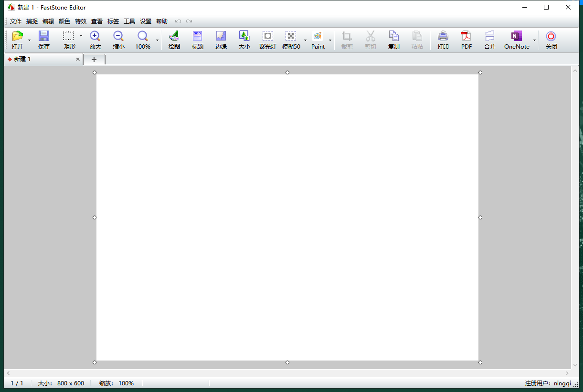The width and height of the screenshot is (583, 392).
Task: Apply the Edge (边缘) effect
Action: pos(221,40)
